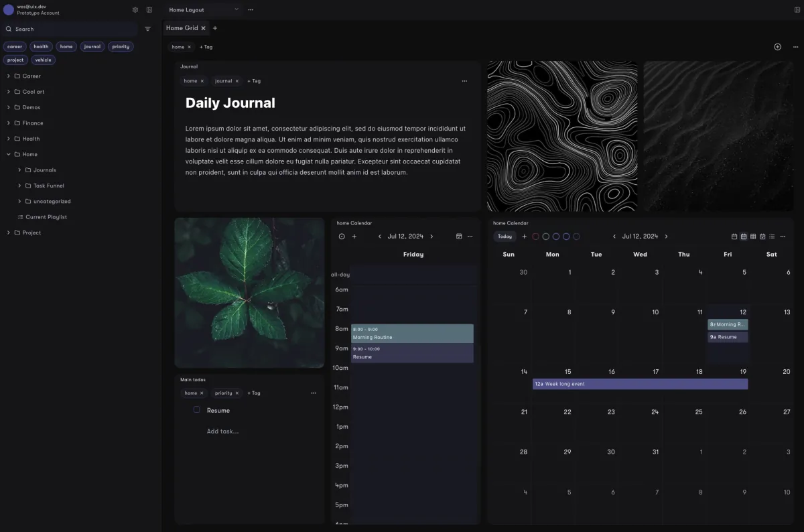This screenshot has width=804, height=532.
Task: Click the wes@uix.dev account avatar
Action: click(x=9, y=9)
